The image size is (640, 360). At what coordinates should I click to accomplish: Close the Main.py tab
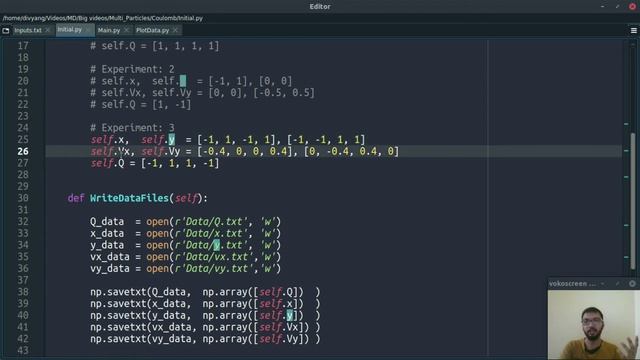(x=126, y=30)
